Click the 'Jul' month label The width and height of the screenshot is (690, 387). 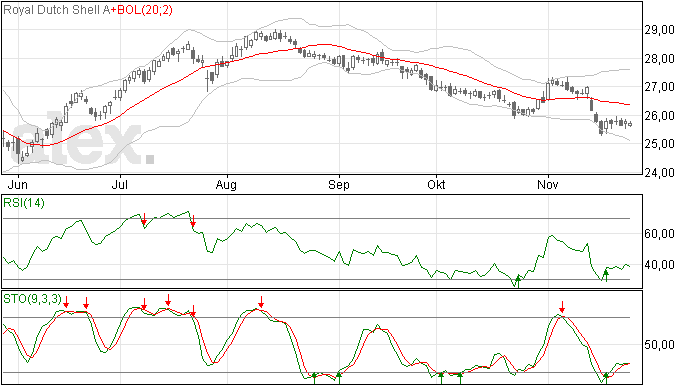tap(120, 184)
